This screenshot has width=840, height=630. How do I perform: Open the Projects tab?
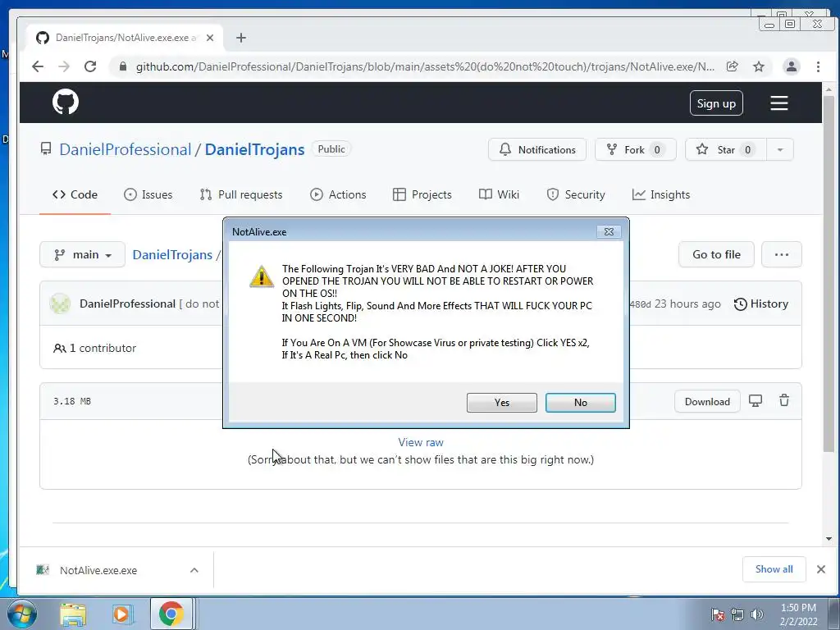click(x=422, y=194)
